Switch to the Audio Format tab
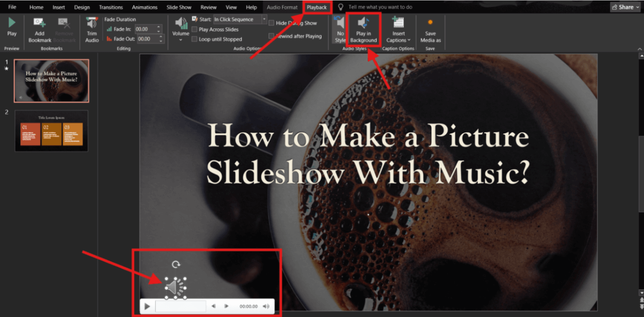Viewport: 644px width, 317px height. coord(282,7)
